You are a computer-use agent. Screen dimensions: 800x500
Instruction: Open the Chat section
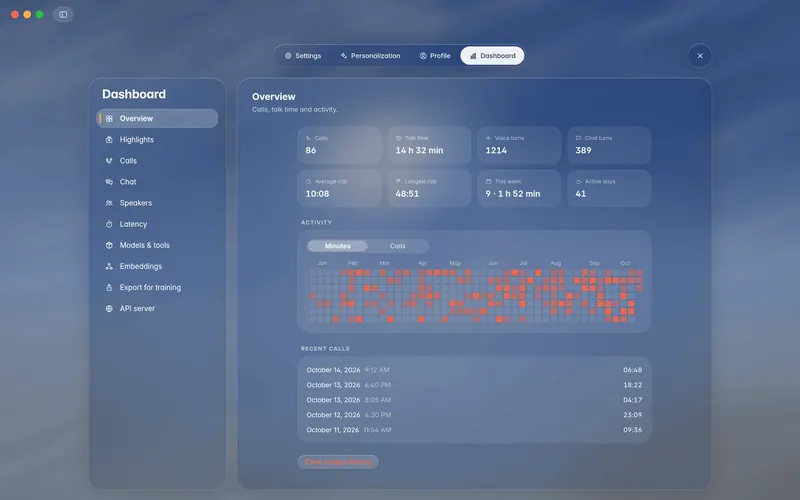[x=157, y=182]
